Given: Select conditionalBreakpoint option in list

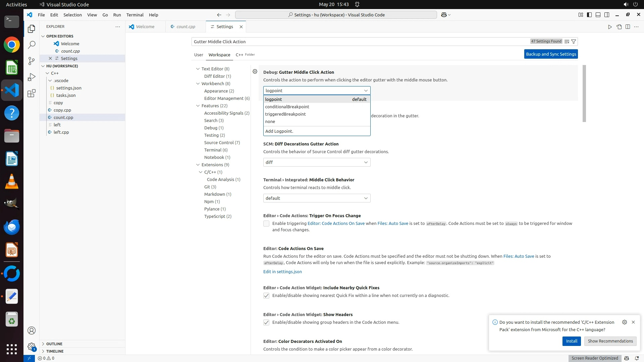Looking at the screenshot, I should click(287, 107).
